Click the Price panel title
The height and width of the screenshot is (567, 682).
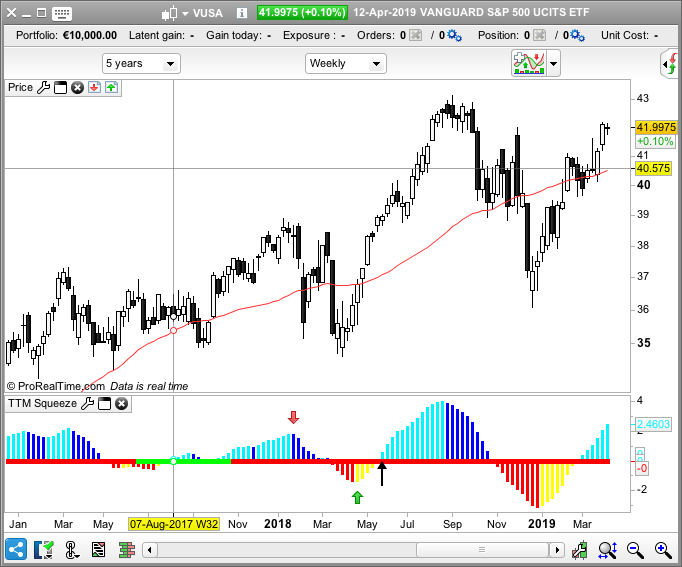(x=20, y=87)
